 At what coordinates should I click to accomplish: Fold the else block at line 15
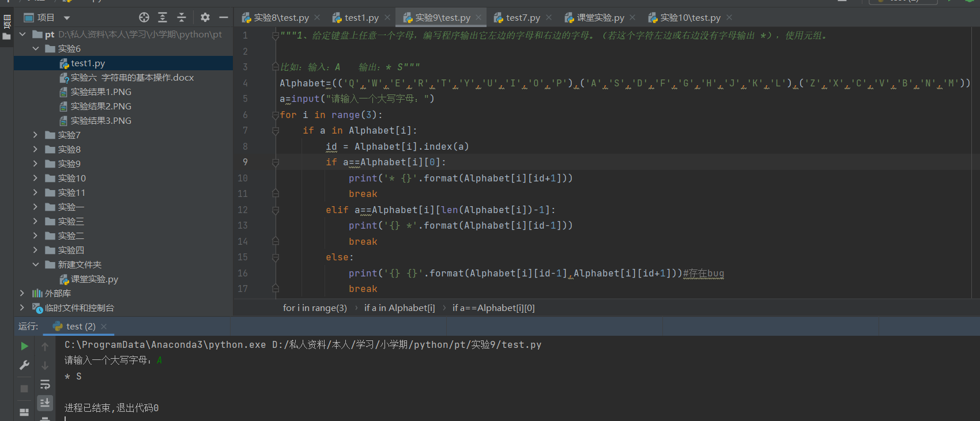tap(276, 257)
